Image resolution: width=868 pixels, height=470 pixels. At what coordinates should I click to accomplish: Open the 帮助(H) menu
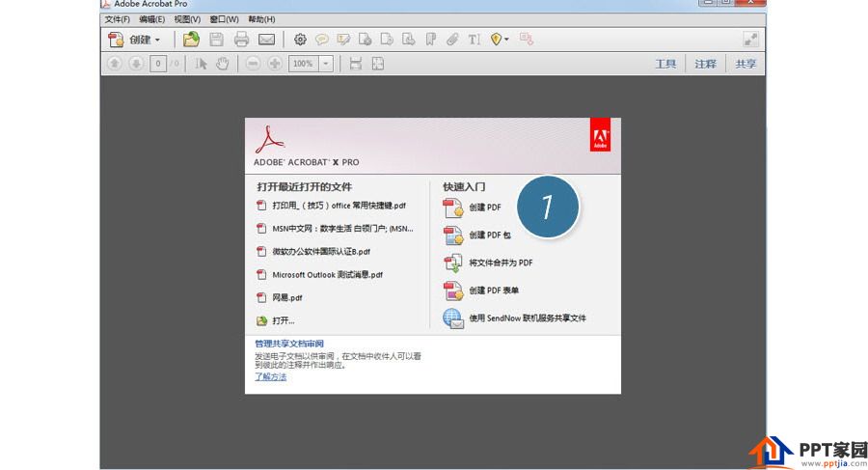point(261,19)
